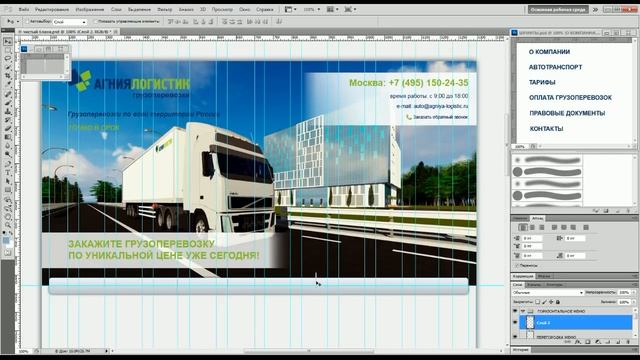Enable Переносы hyphenation checkbox
Viewport: 640px width, 360px height.
pos(517,265)
